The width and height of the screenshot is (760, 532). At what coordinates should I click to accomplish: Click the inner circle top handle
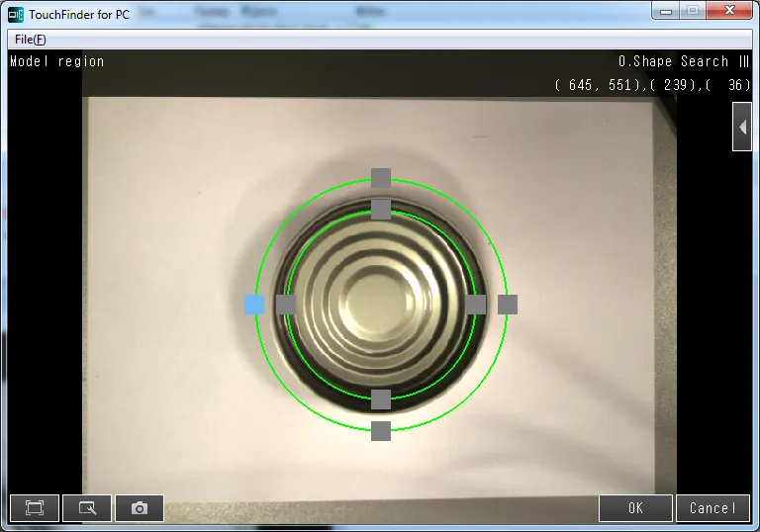click(381, 209)
